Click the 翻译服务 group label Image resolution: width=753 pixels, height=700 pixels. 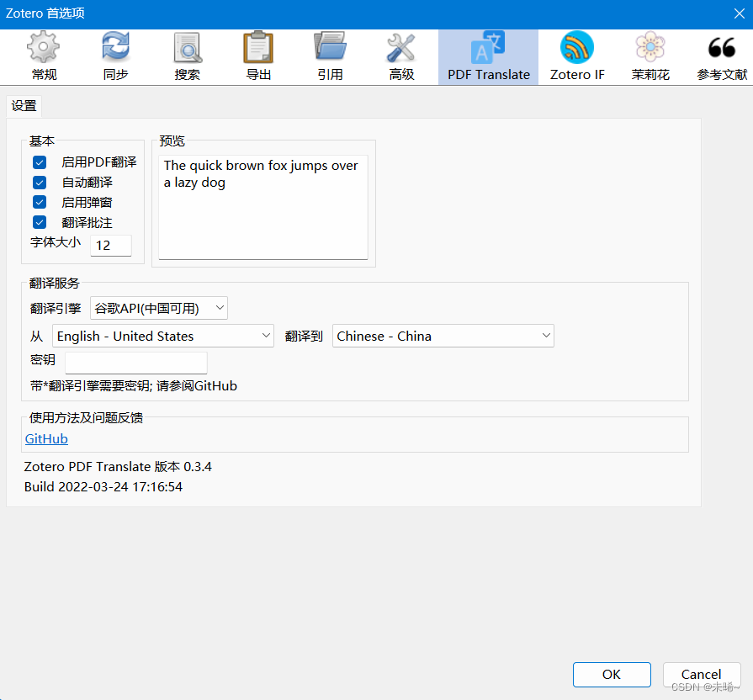tap(54, 284)
